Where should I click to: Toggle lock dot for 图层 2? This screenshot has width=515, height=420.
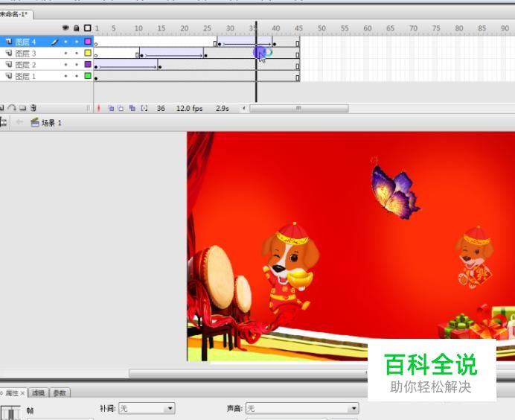tap(77, 64)
